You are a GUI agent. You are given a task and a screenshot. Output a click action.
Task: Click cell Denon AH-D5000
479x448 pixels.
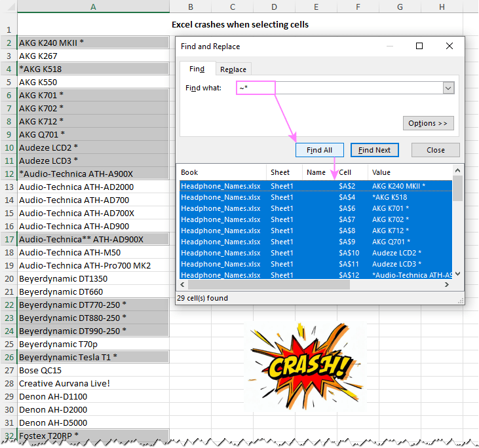click(x=93, y=422)
